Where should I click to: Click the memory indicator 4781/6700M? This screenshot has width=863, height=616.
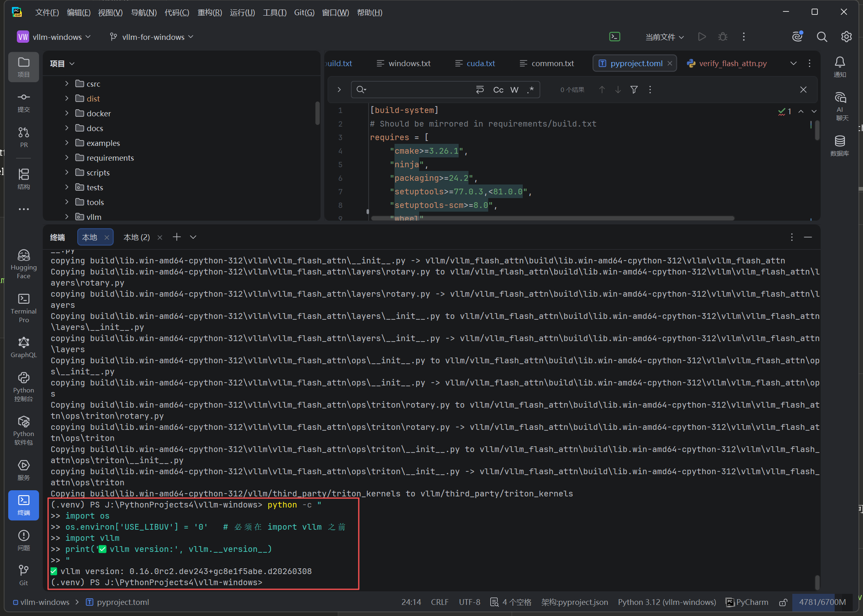click(x=822, y=602)
